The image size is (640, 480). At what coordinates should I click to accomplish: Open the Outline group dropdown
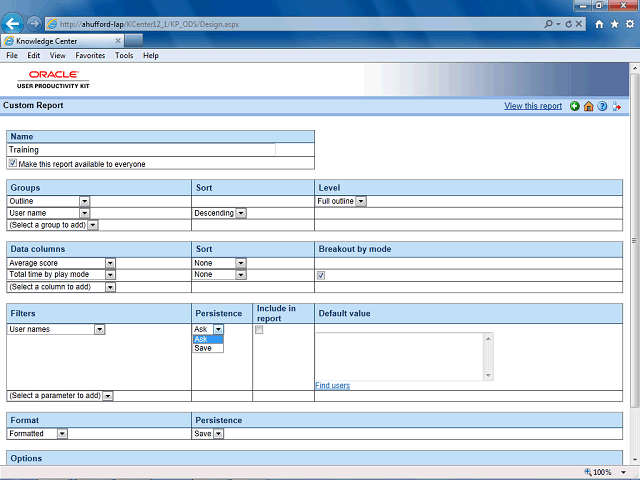coord(84,201)
